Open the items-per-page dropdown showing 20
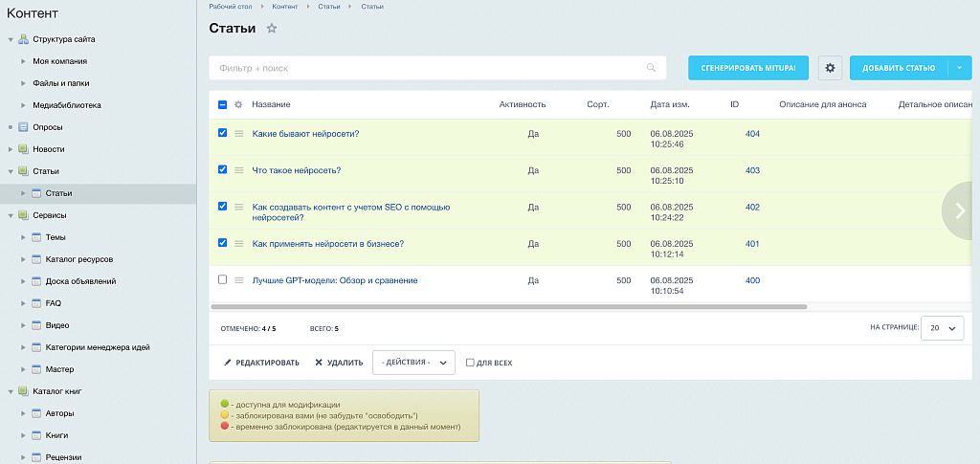The image size is (980, 464). click(942, 328)
